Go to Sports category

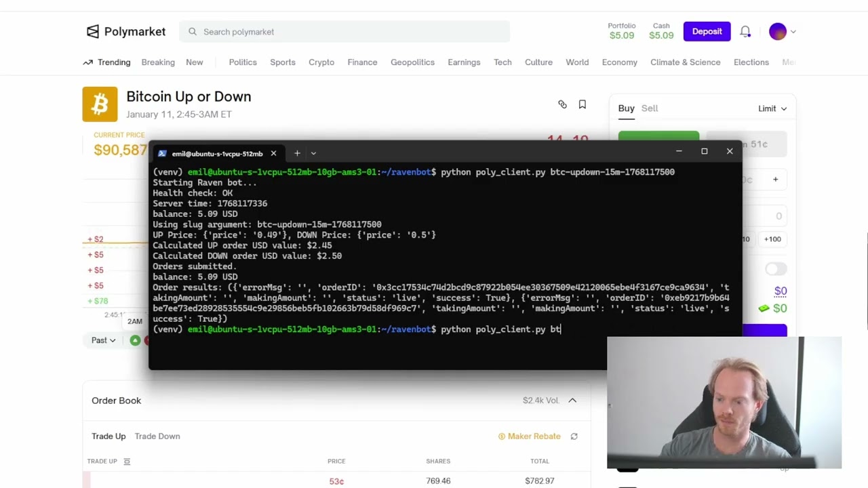click(283, 62)
